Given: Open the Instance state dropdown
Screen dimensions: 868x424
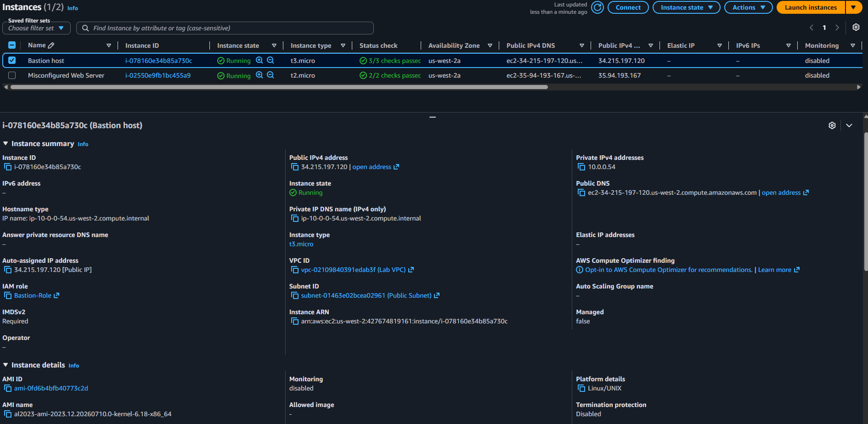Looking at the screenshot, I should point(686,7).
